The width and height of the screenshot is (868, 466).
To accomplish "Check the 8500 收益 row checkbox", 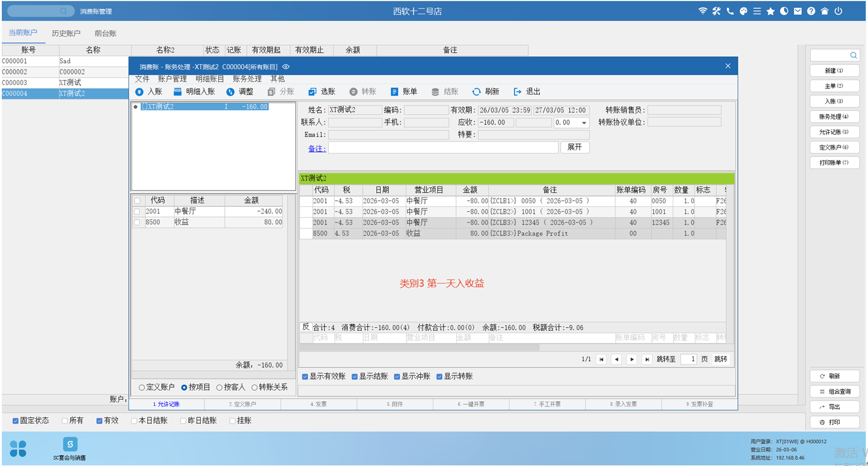I will pos(138,222).
